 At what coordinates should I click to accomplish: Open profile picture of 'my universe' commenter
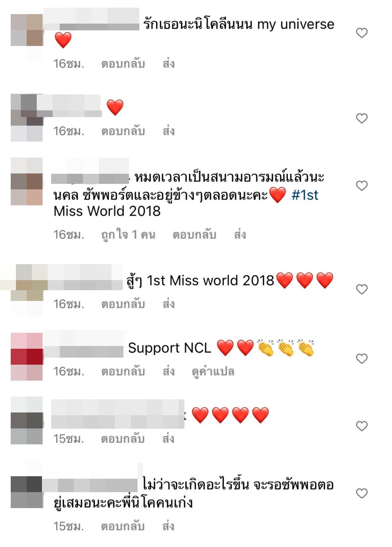[27, 38]
